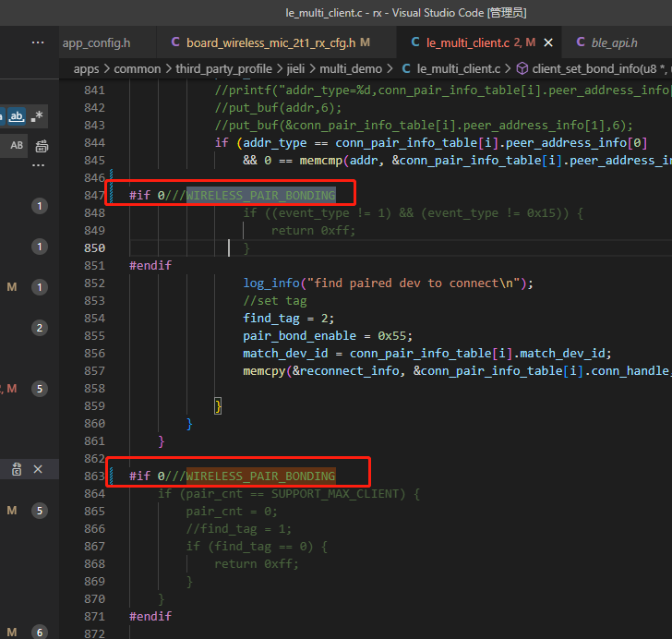
Task: Open the jieli breadcrumb dropdown
Action: click(x=295, y=69)
